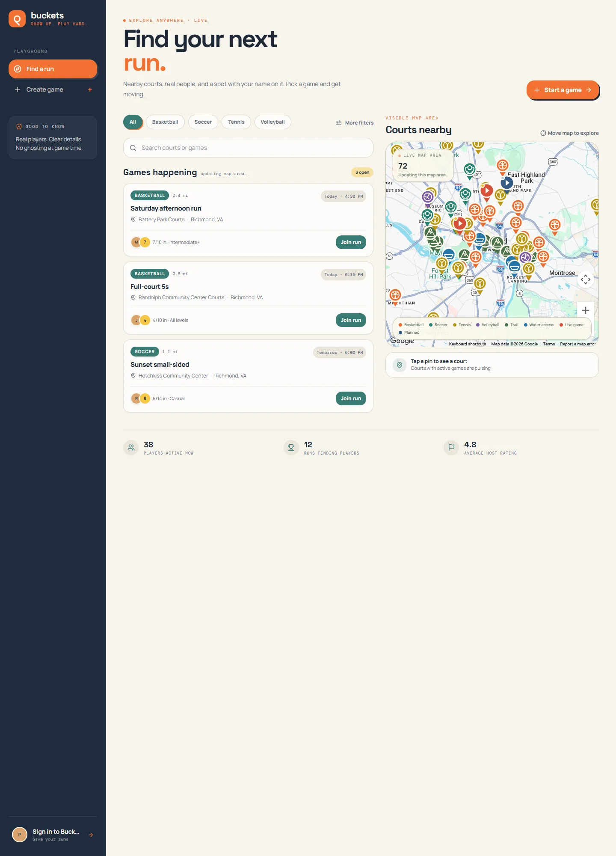Viewport: 616px width, 856px height.
Task: Click Sign in to Buckets
Action: pos(53,835)
